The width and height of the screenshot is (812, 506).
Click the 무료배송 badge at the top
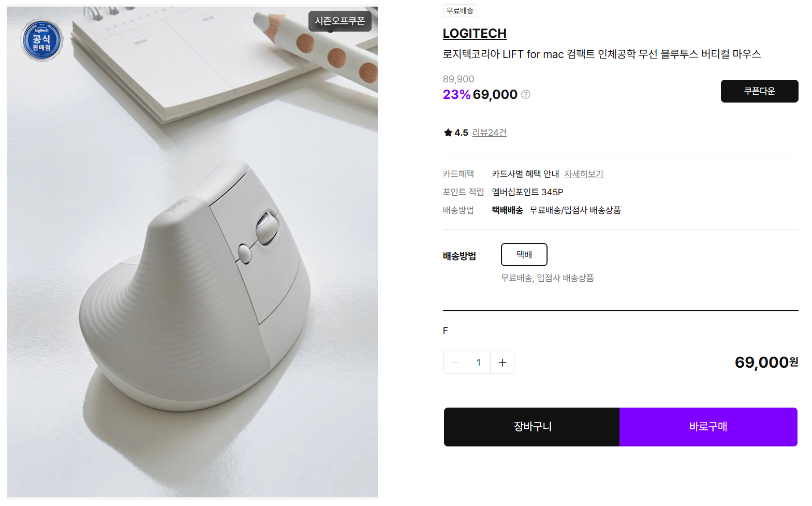coord(460,10)
